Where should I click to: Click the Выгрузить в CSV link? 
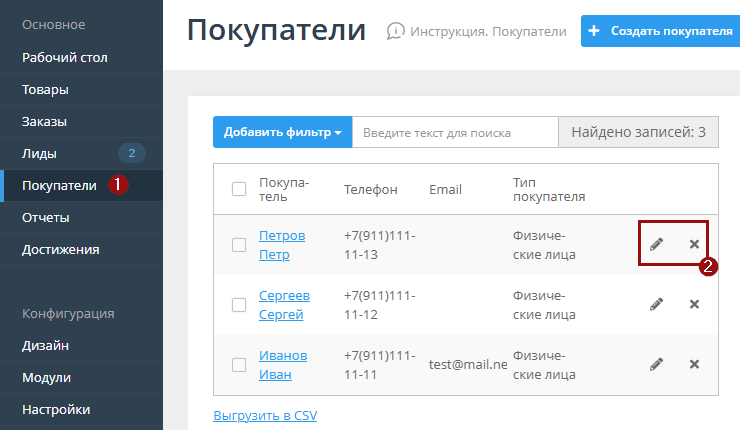265,414
